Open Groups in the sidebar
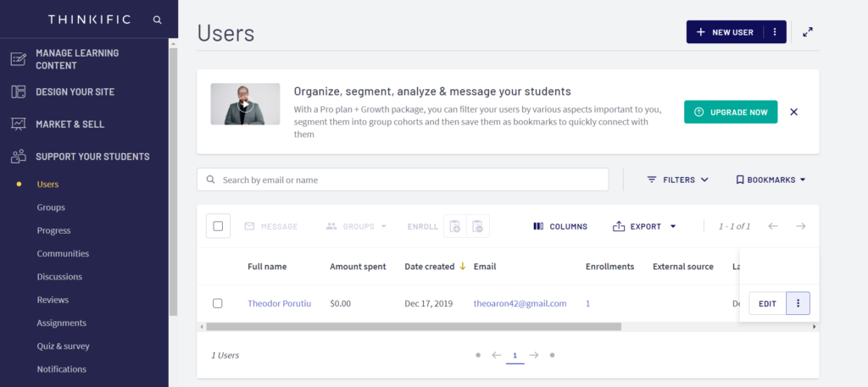Image resolution: width=868 pixels, height=387 pixels. 51,207
